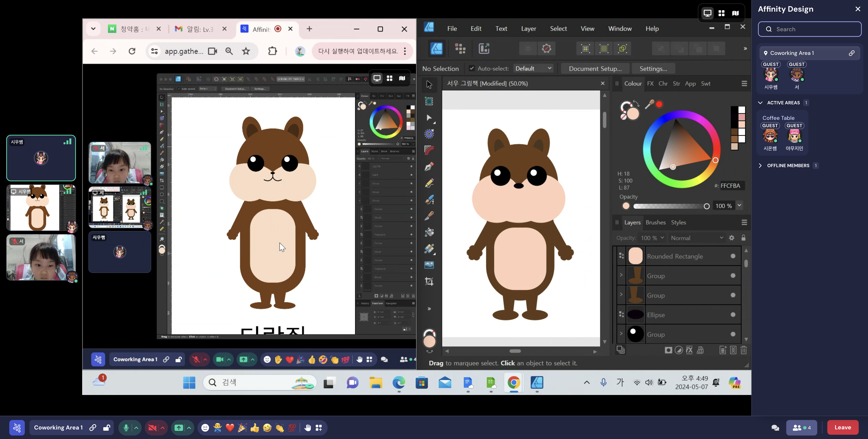Click the Search field in Affinity Design panel
Viewport: 868px width, 439px height.
pos(809,29)
